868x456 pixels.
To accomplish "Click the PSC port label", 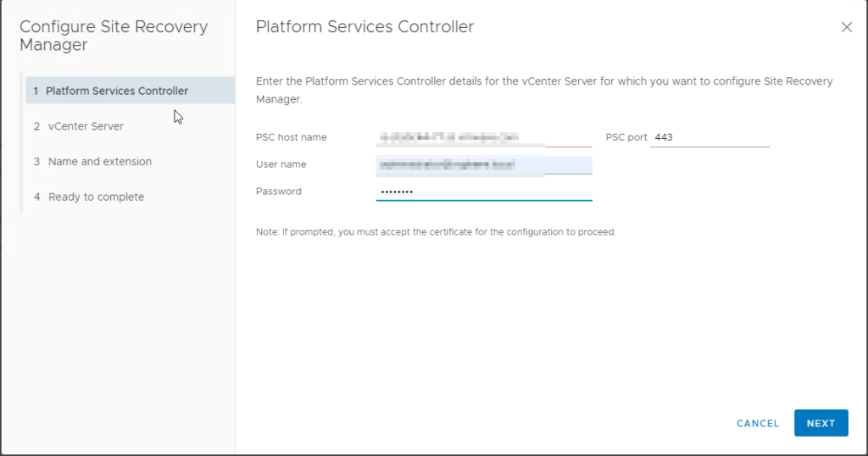I will pyautogui.click(x=626, y=137).
